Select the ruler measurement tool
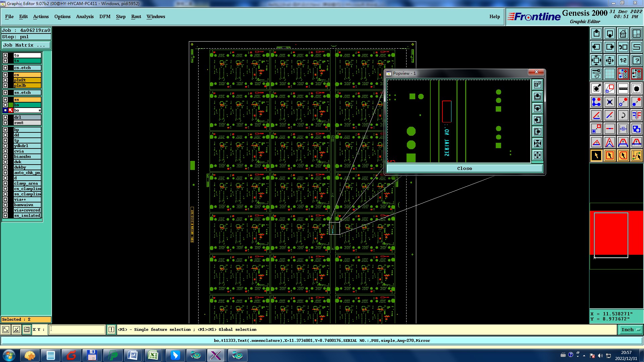Screen dimensions: 644x362 pyautogui.click(x=623, y=88)
